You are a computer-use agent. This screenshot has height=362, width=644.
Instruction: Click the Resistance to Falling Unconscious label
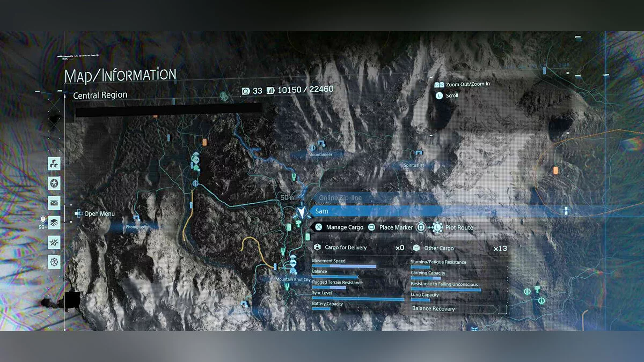pos(444,284)
